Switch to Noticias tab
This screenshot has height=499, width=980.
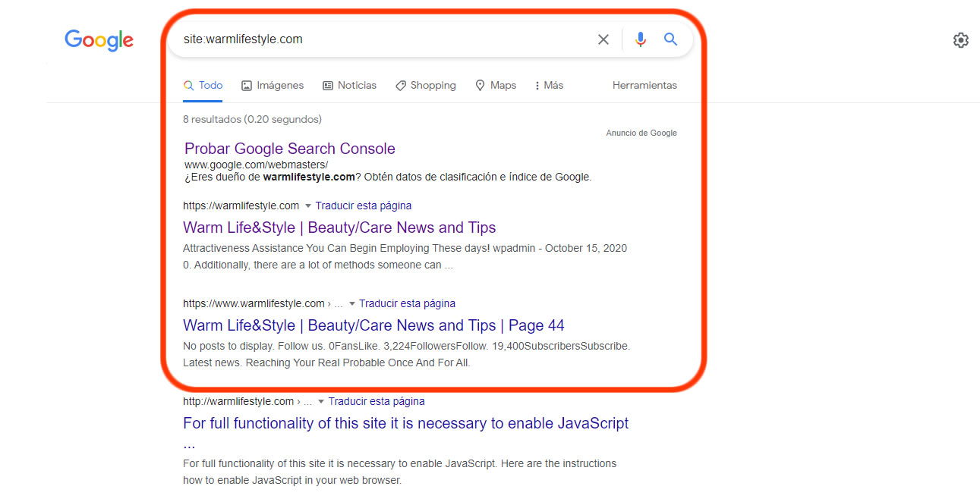pyautogui.click(x=349, y=86)
